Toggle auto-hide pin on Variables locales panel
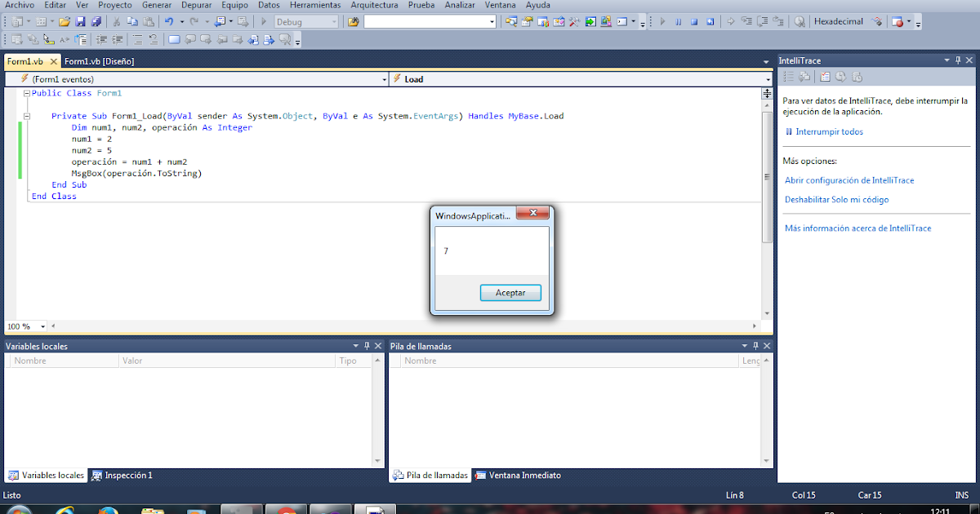Viewport: 980px width, 514px height. pyautogui.click(x=366, y=345)
